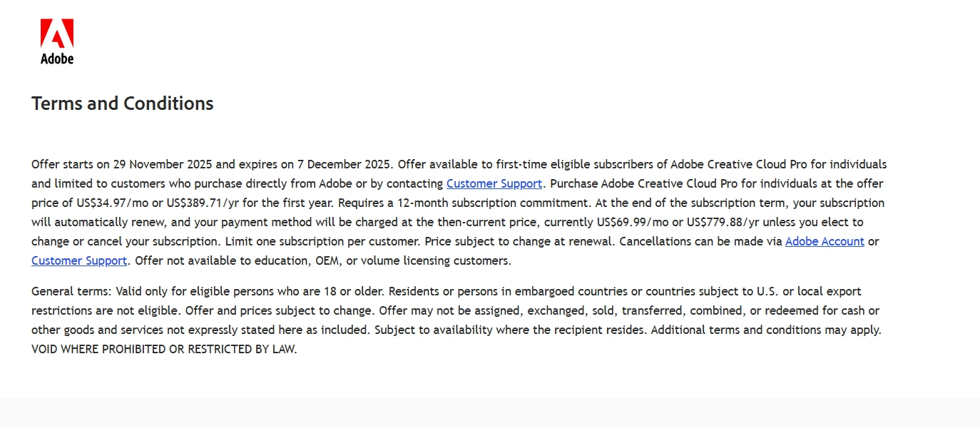
Task: Click the red Adobe logo icon
Action: (57, 34)
